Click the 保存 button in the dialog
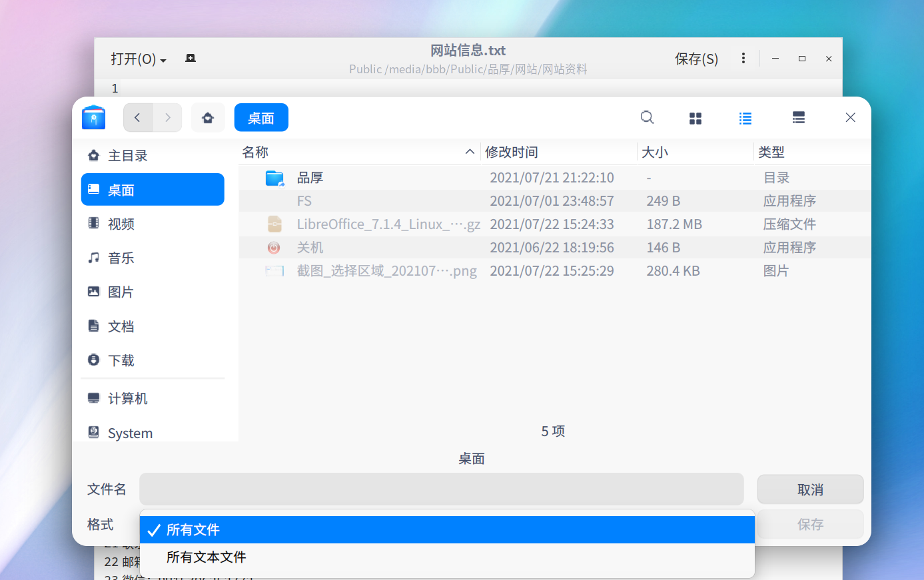 (810, 524)
